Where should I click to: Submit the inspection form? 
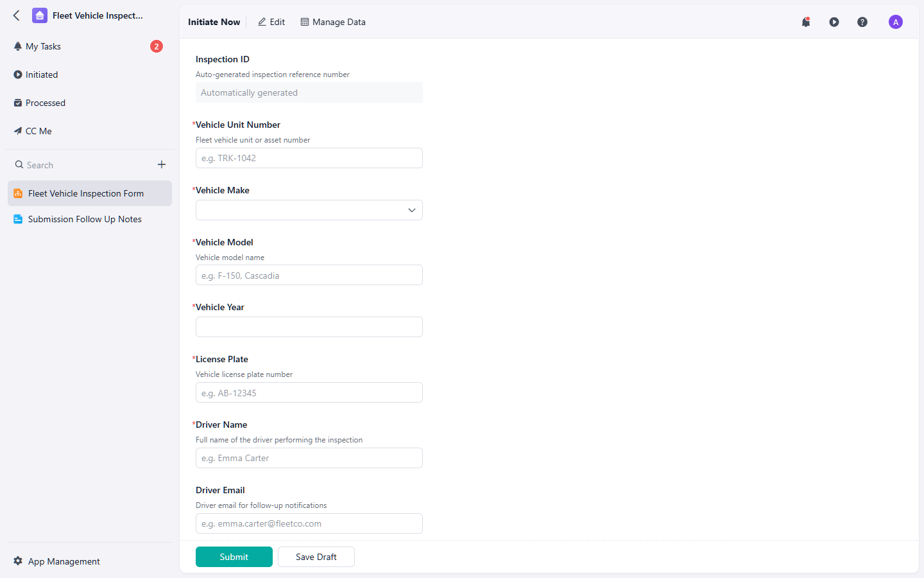click(x=234, y=557)
